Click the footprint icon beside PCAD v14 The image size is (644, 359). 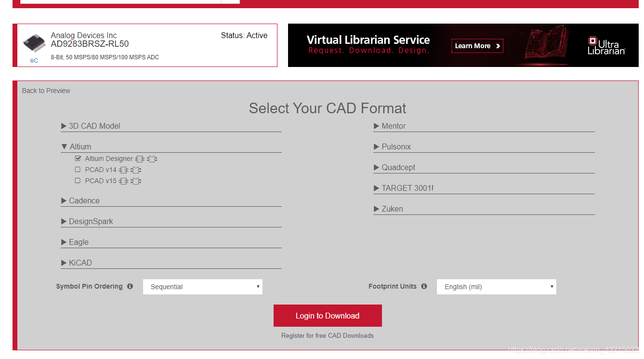click(136, 170)
